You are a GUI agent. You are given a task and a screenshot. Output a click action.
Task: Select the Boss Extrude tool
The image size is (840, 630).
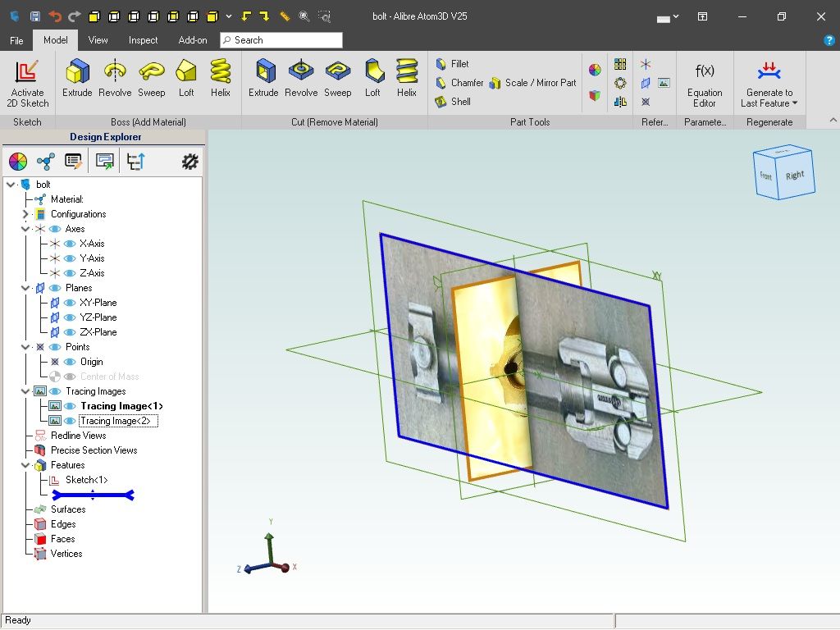point(78,80)
